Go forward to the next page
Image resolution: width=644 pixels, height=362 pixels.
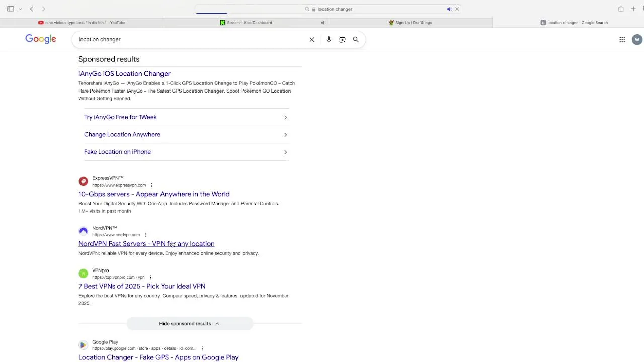(x=44, y=9)
